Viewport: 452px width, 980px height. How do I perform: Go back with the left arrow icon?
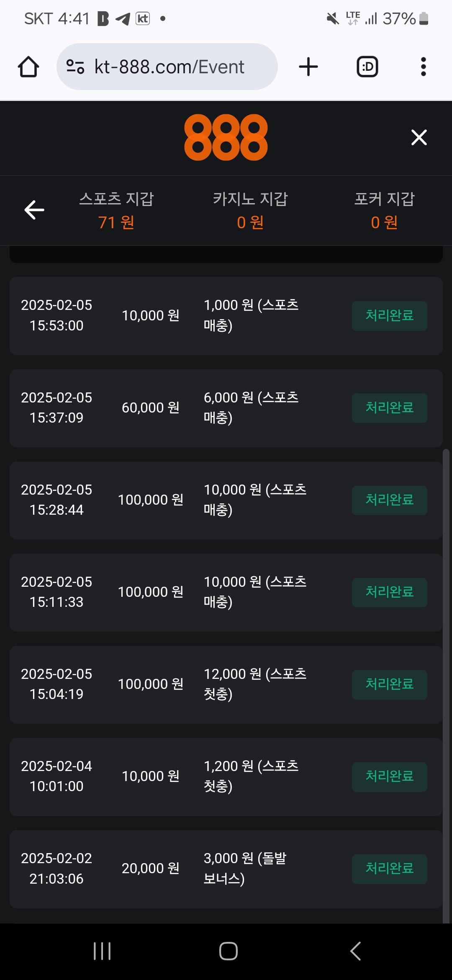point(34,210)
